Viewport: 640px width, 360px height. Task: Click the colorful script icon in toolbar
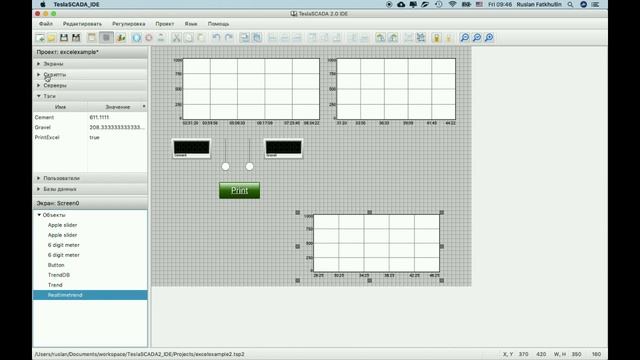tap(121, 38)
